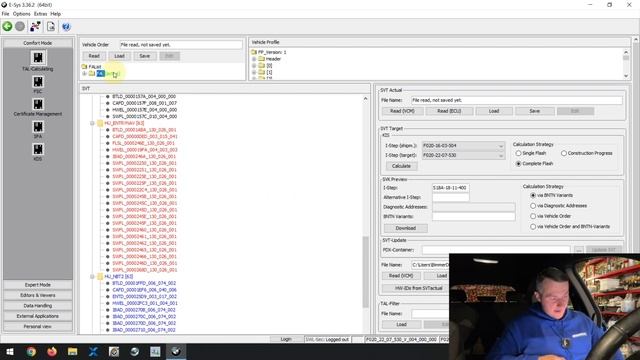Open File Explorer from the taskbar
640x360 pixels.
[x=73, y=351]
